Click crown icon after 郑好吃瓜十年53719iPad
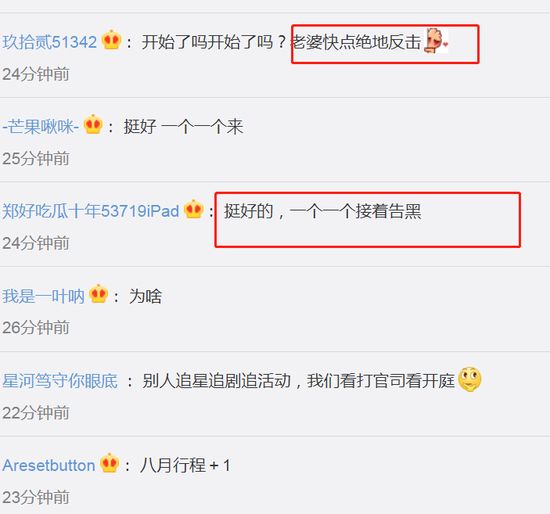This screenshot has height=514, width=550. [194, 209]
